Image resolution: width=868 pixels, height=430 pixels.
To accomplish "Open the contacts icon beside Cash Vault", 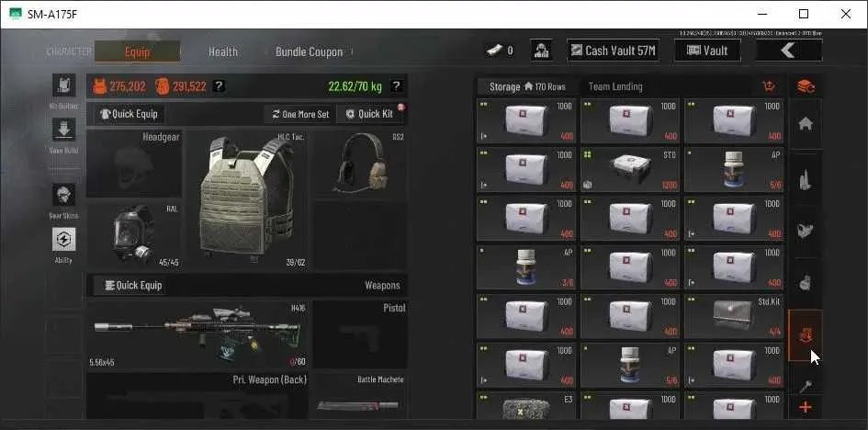I will (540, 51).
